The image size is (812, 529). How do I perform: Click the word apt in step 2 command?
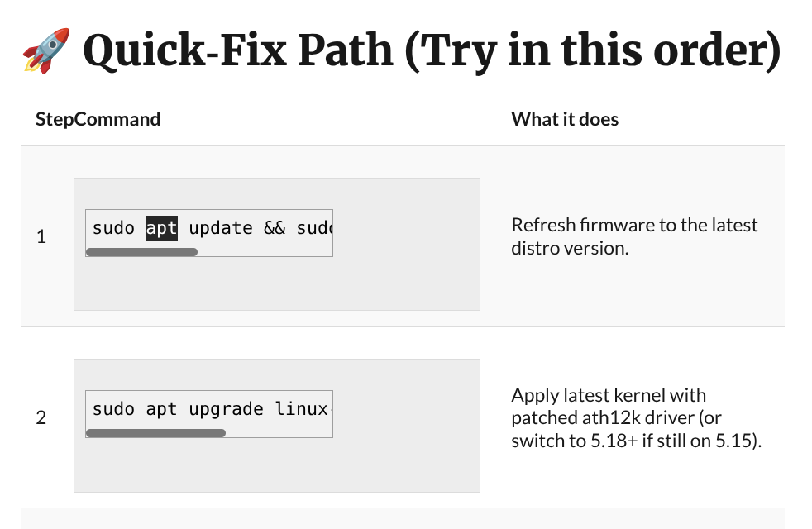(x=161, y=409)
